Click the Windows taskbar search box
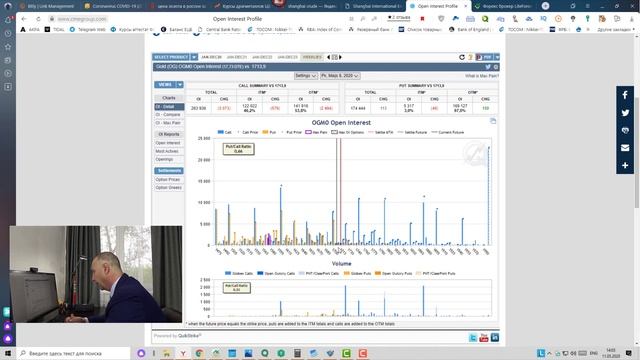This screenshot has width=640, height=360. tap(73, 353)
